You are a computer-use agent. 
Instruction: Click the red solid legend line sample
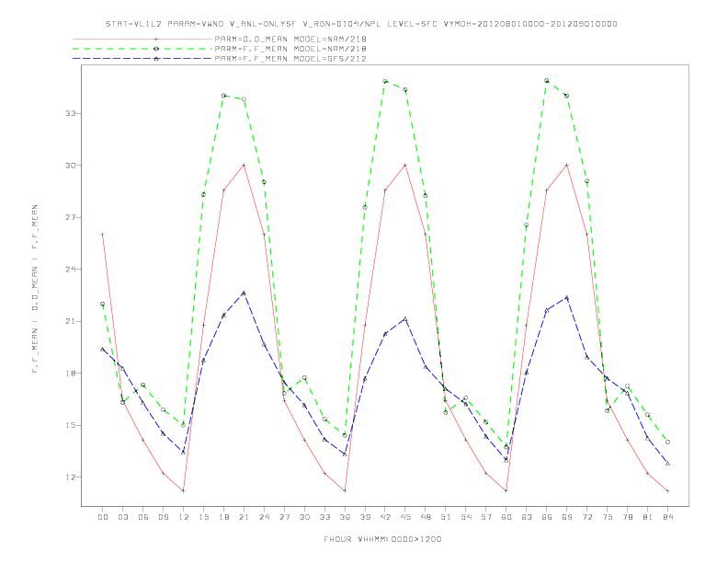(x=142, y=39)
